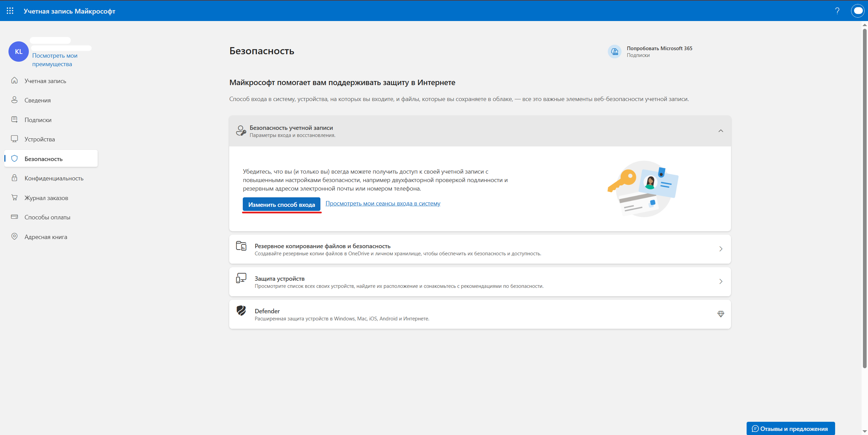
Task: Open Адресная книга in the sidebar
Action: tap(51, 237)
